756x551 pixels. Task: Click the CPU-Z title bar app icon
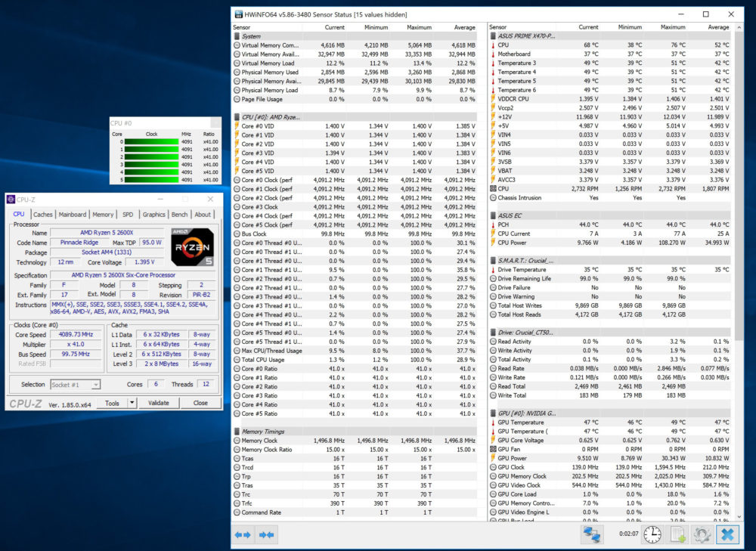pyautogui.click(x=11, y=199)
